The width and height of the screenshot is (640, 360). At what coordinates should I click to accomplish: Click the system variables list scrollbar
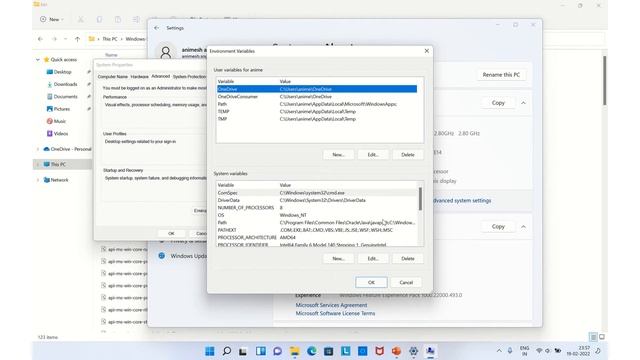click(x=420, y=199)
